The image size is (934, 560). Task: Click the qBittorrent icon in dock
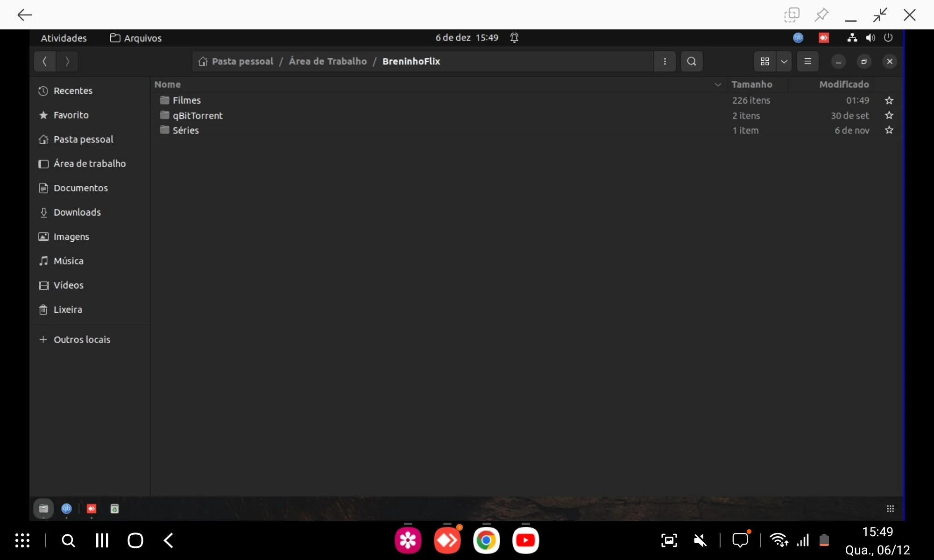(66, 509)
